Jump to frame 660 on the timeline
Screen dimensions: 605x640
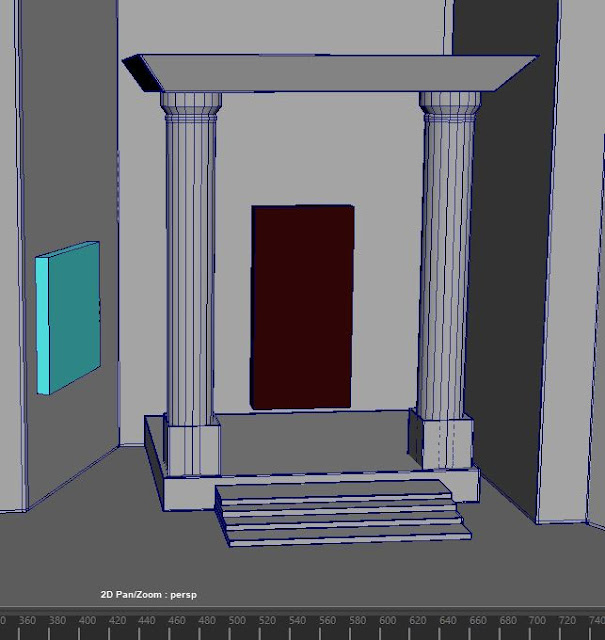point(478,620)
